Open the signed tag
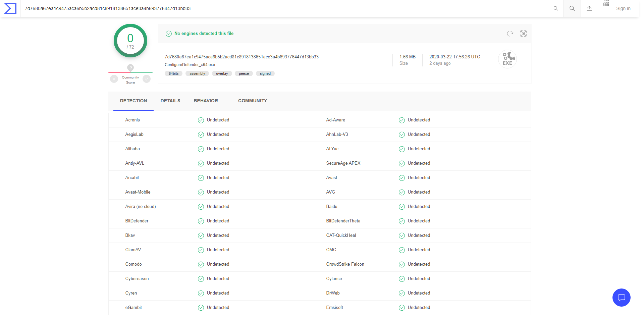This screenshot has height=315, width=644. coord(265,73)
